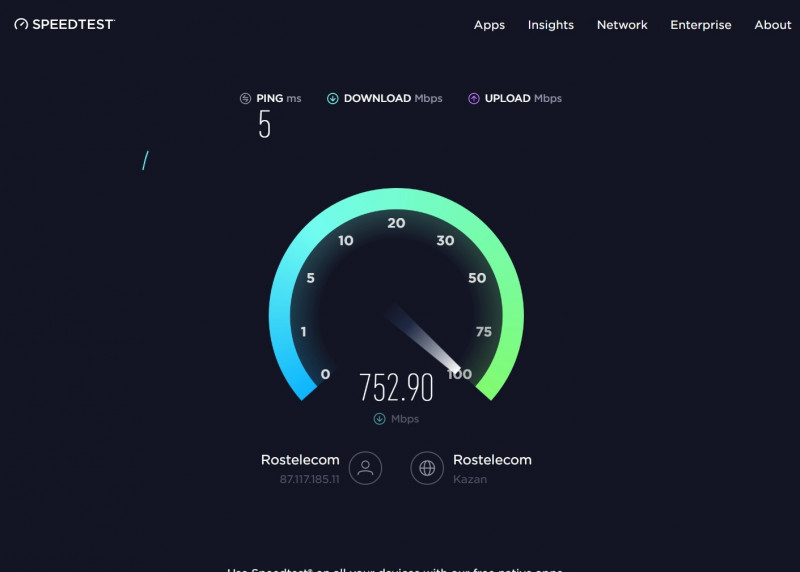Click the 75 mark on the gauge
Image resolution: width=800 pixels, height=572 pixels.
[484, 332]
